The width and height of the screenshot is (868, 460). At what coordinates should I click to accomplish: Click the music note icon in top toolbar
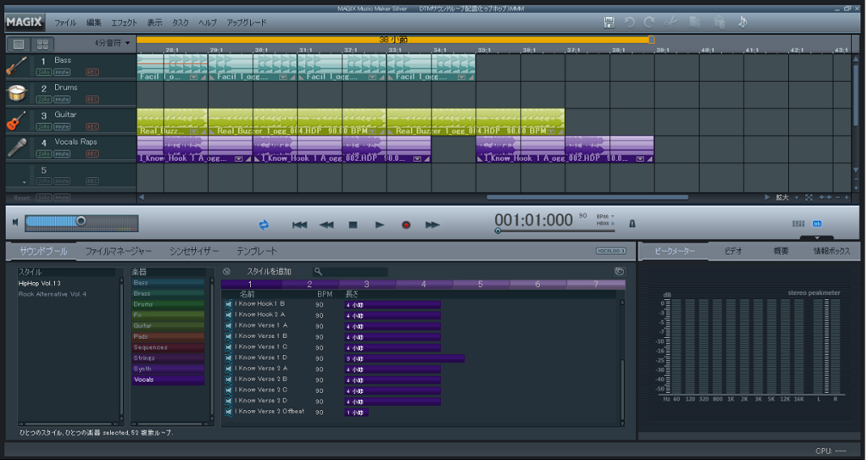coord(743,22)
